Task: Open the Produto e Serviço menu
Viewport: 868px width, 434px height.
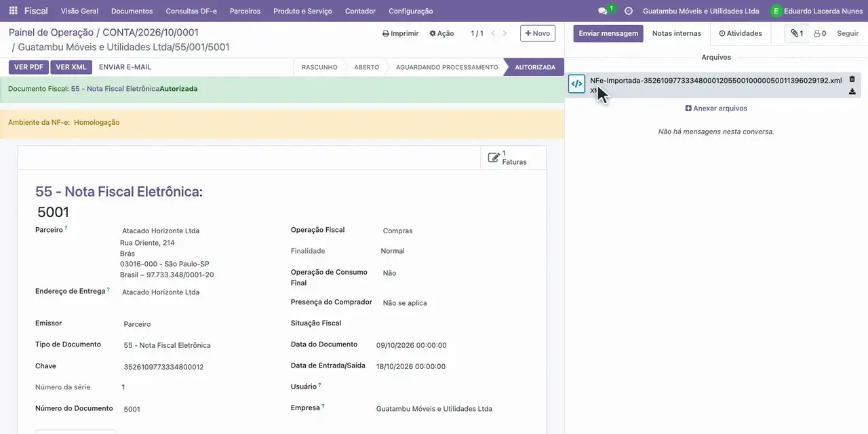Action: point(302,11)
